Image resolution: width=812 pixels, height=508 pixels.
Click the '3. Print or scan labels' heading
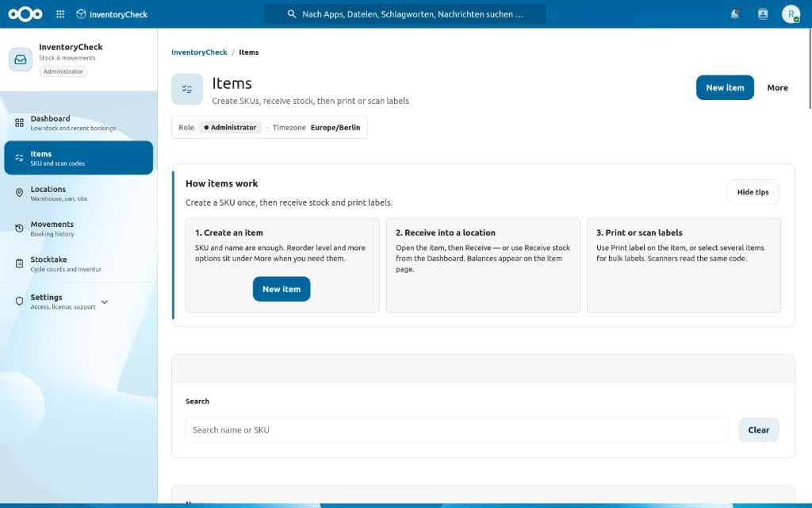639,233
